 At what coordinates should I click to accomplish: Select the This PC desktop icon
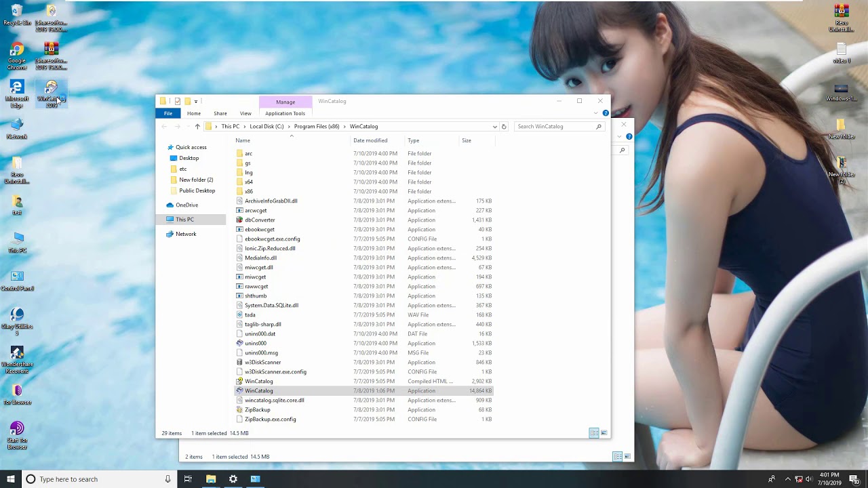coord(17,243)
